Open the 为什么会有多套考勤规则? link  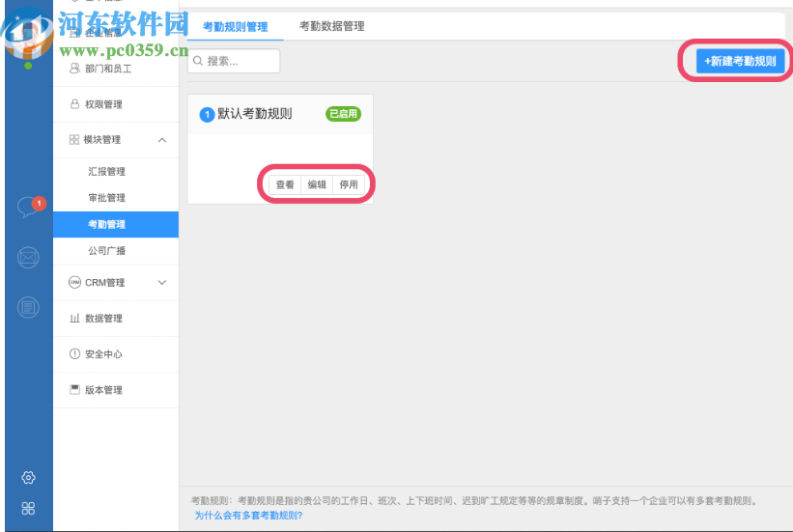[x=248, y=516]
